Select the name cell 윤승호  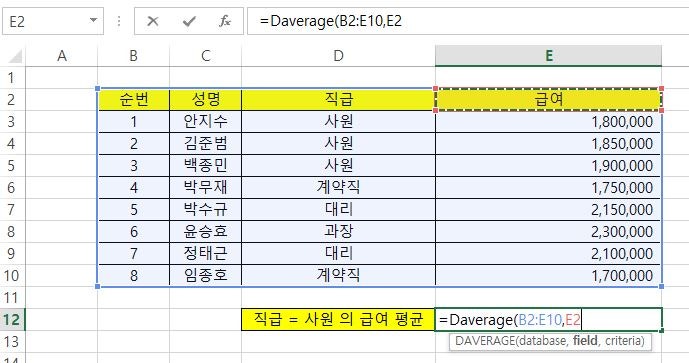coord(205,232)
